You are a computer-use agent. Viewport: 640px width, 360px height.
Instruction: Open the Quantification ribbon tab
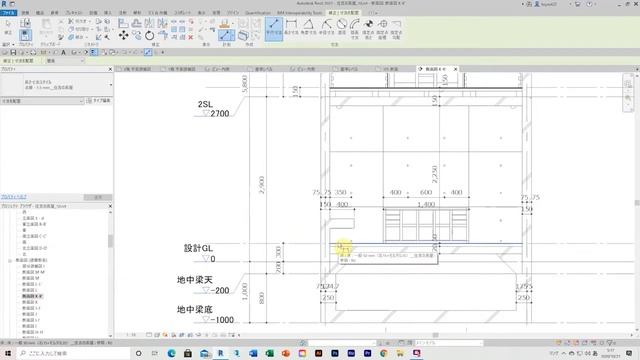(x=258, y=13)
